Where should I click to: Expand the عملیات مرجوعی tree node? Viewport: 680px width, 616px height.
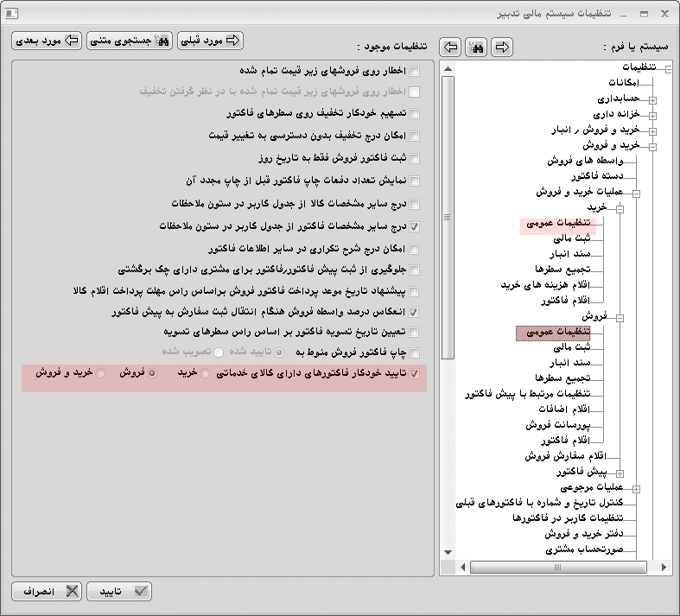637,488
